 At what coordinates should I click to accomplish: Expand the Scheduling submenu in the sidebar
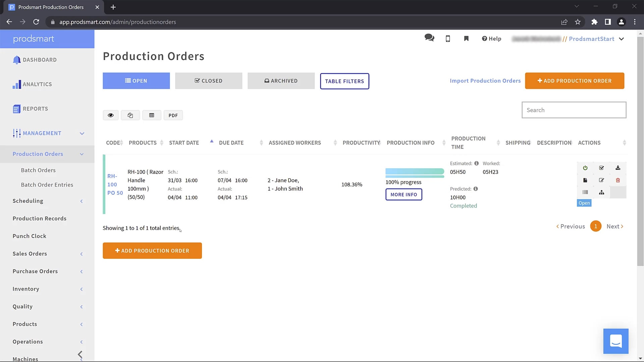(82, 201)
